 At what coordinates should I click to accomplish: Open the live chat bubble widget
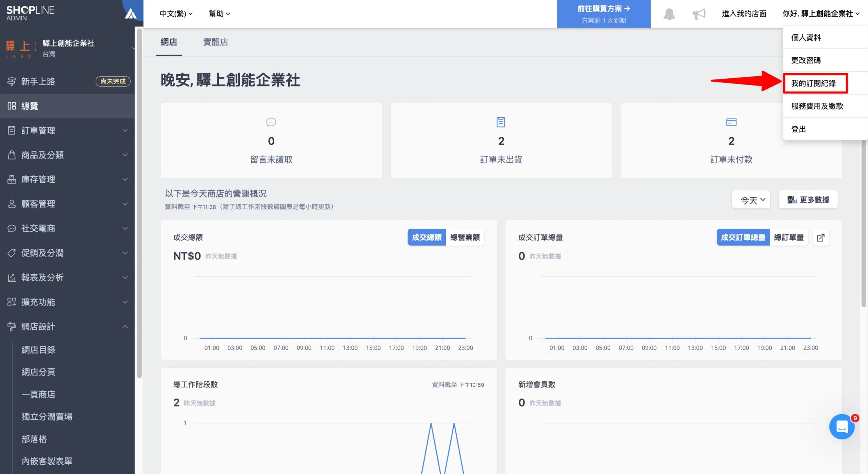coord(842,426)
